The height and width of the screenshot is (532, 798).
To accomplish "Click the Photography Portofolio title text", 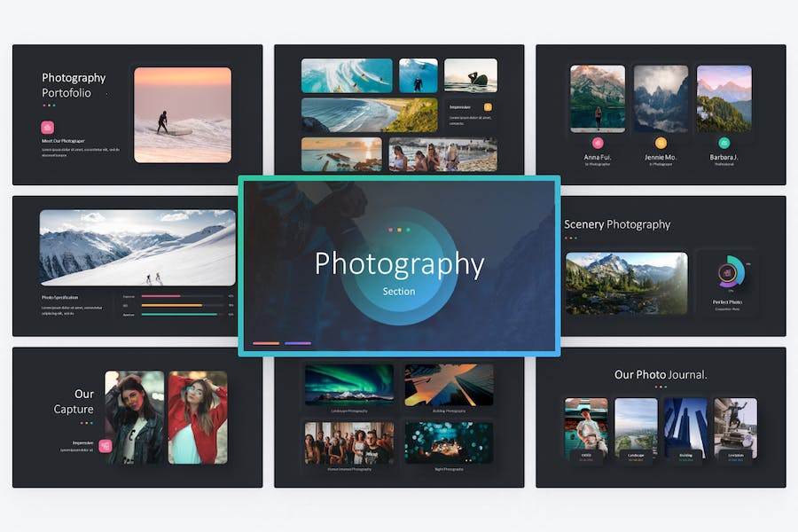I will pyautogui.click(x=74, y=85).
